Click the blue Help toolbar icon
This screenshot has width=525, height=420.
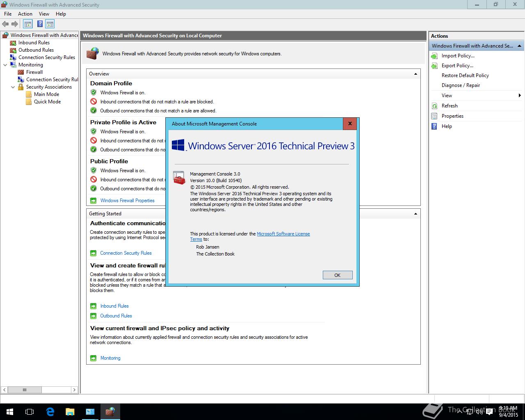[40, 24]
